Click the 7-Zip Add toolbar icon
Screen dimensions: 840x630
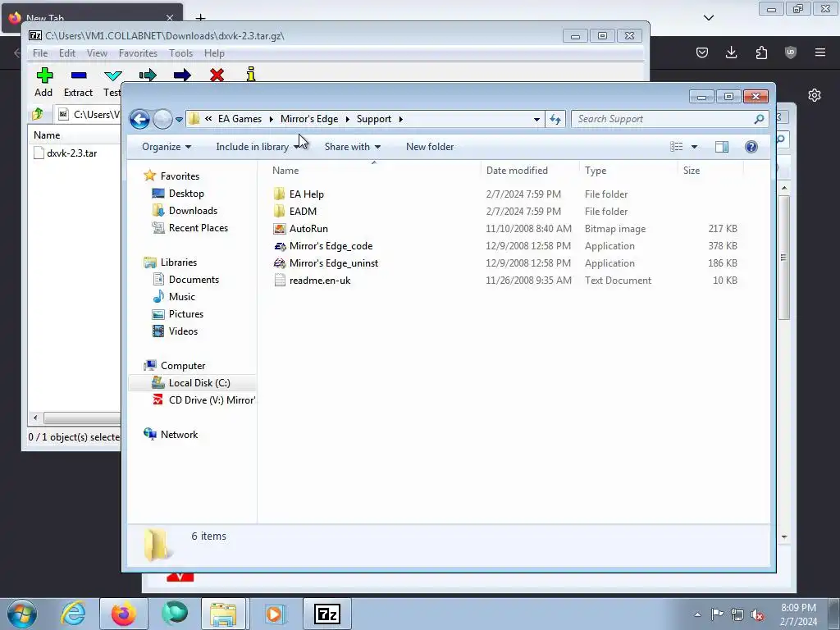[44, 75]
